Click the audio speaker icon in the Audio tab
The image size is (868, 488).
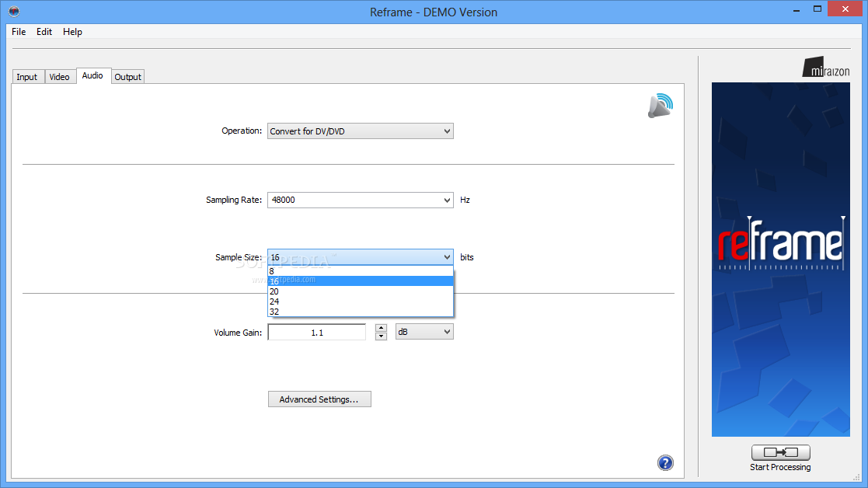[661, 106]
